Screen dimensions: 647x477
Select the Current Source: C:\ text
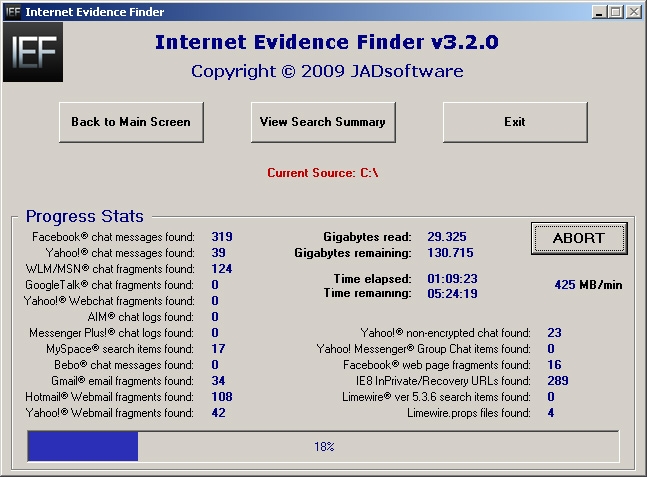323,172
